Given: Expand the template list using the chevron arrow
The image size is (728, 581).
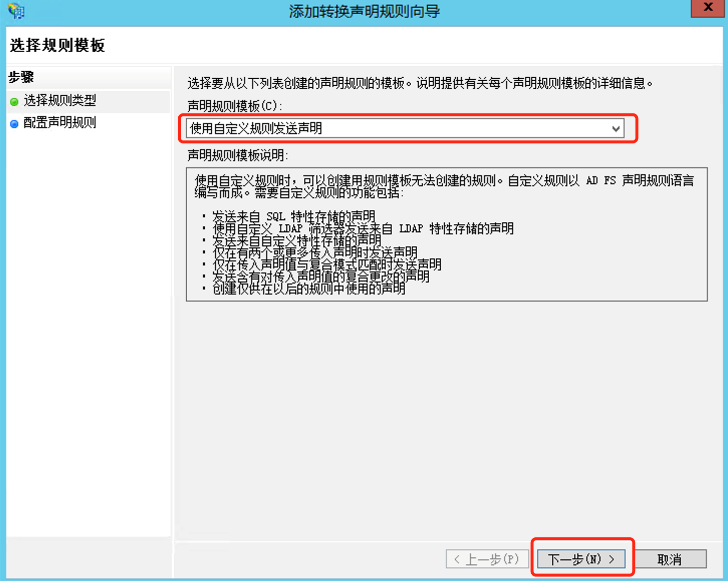Looking at the screenshot, I should tap(616, 129).
